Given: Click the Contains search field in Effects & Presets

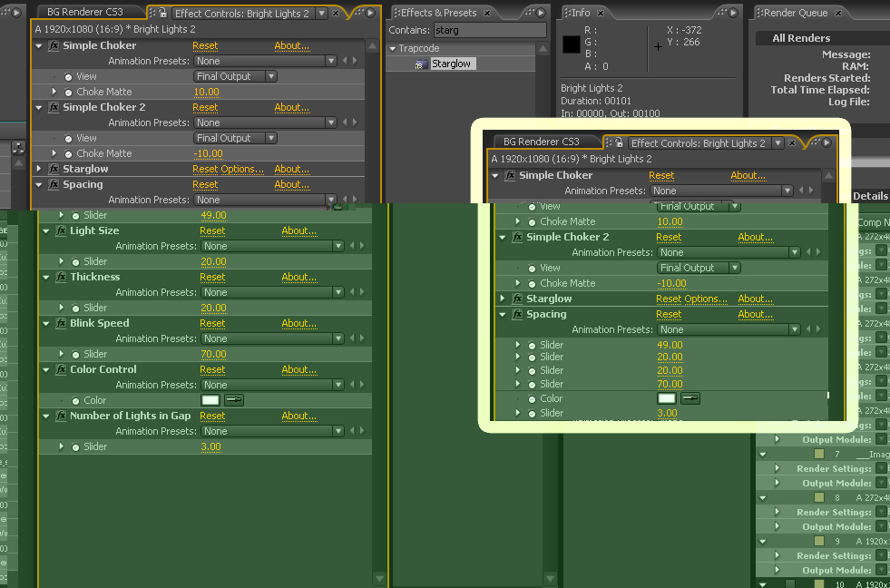Looking at the screenshot, I should coord(490,30).
